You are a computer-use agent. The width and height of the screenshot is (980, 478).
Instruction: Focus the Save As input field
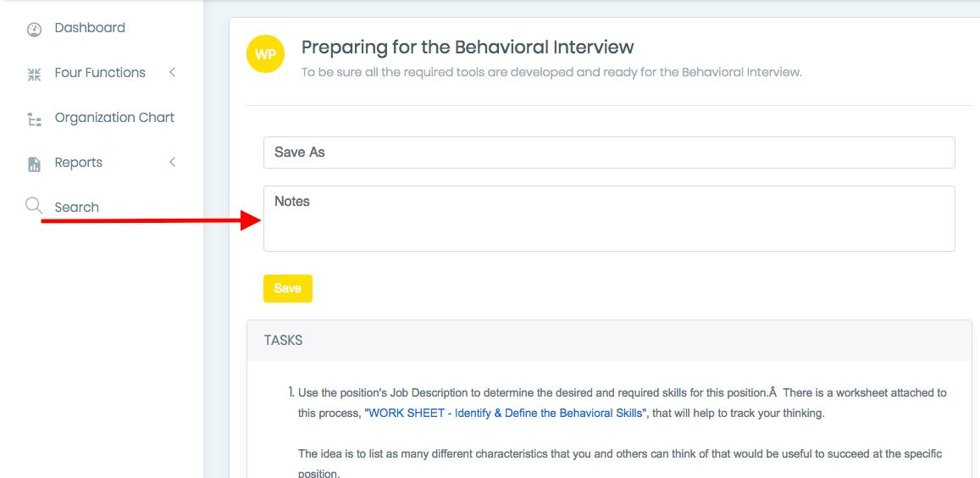click(609, 153)
